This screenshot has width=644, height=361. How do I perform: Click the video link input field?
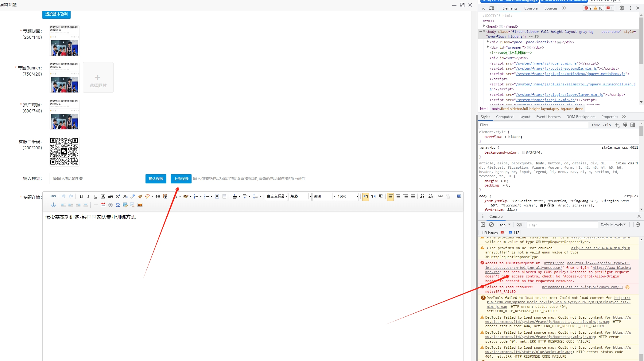(x=95, y=179)
